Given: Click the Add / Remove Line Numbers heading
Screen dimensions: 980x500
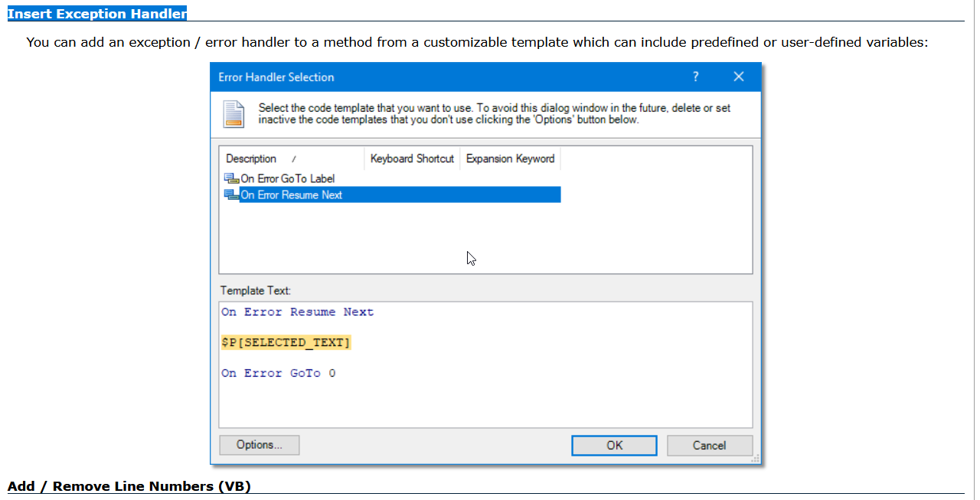Looking at the screenshot, I should point(129,486).
